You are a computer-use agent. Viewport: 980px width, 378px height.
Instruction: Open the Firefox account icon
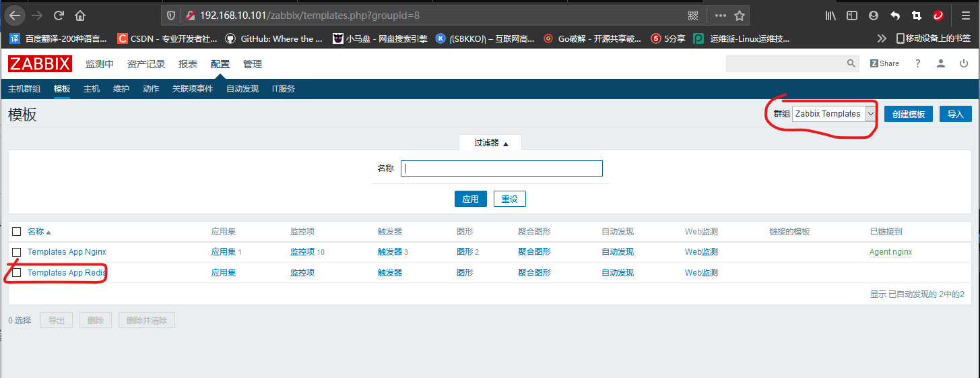pos(874,15)
